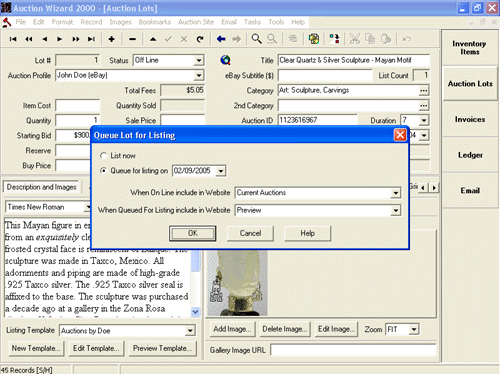Click the New Template button
This screenshot has height=374, width=500.
tap(36, 348)
